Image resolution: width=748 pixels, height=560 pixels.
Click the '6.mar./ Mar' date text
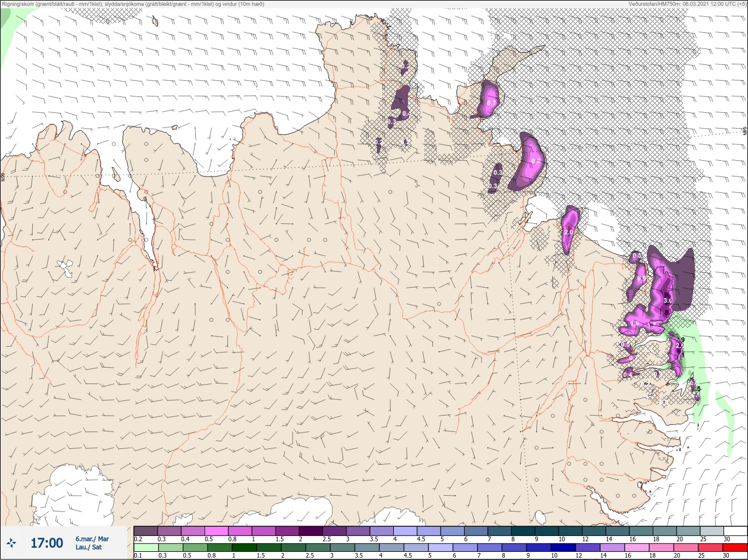point(92,539)
